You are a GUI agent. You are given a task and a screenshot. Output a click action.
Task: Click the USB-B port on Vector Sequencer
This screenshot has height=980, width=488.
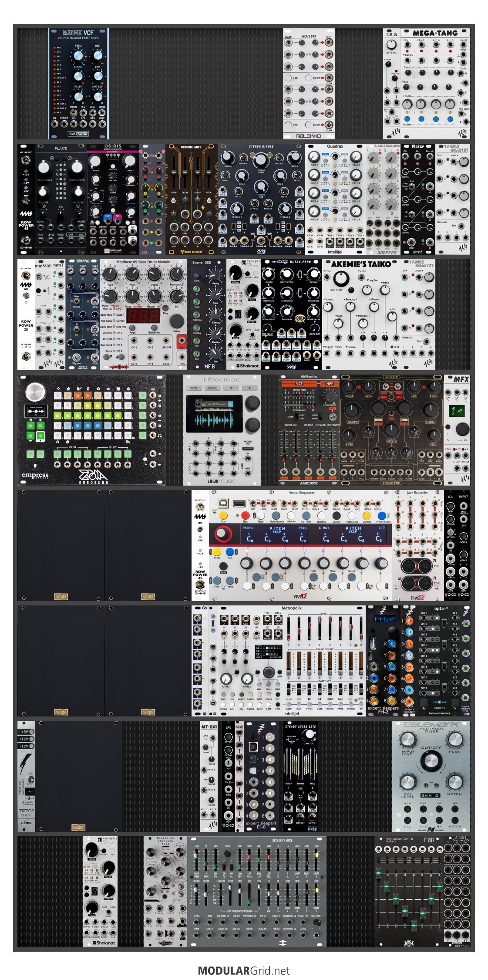[223, 503]
